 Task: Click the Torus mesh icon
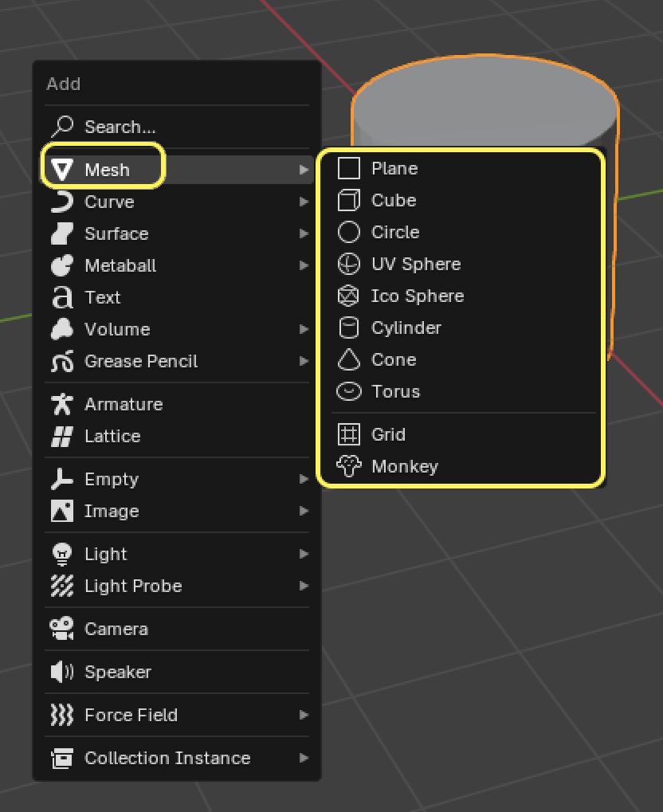coord(349,391)
